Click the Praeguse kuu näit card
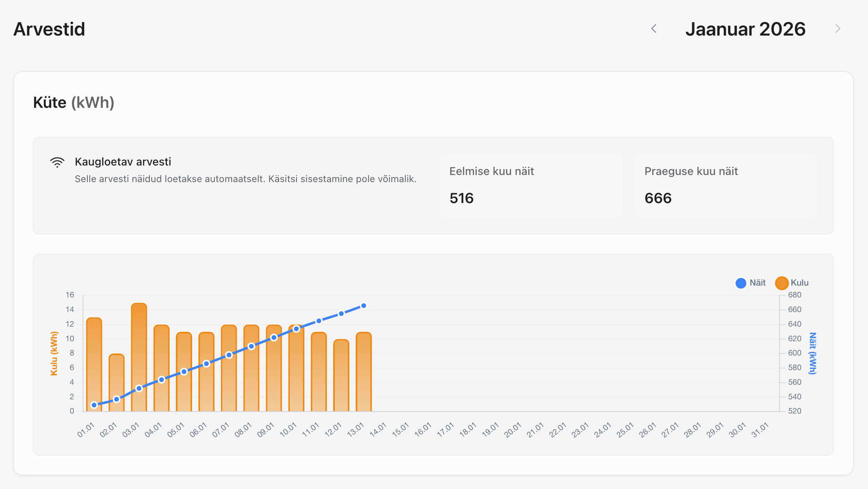This screenshot has height=489, width=868. click(x=726, y=185)
